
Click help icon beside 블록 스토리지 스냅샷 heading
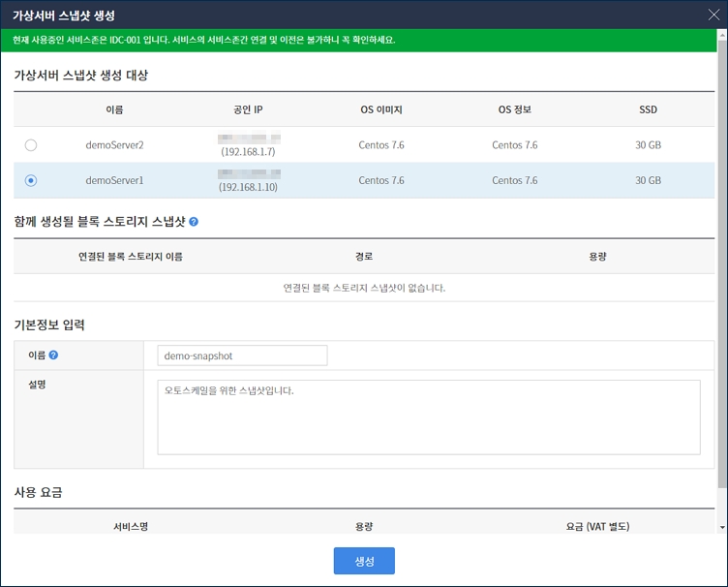[x=194, y=222]
